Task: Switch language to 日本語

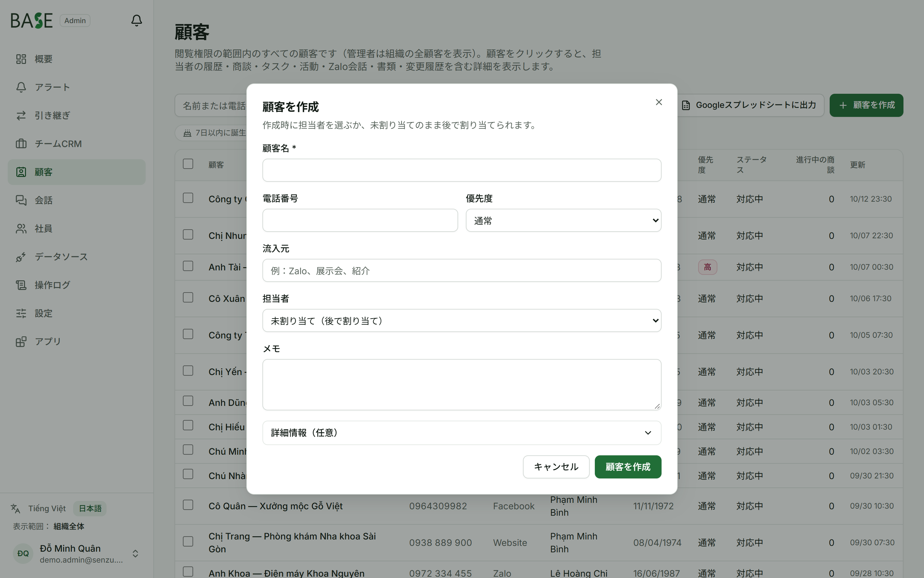Action: [x=90, y=508]
